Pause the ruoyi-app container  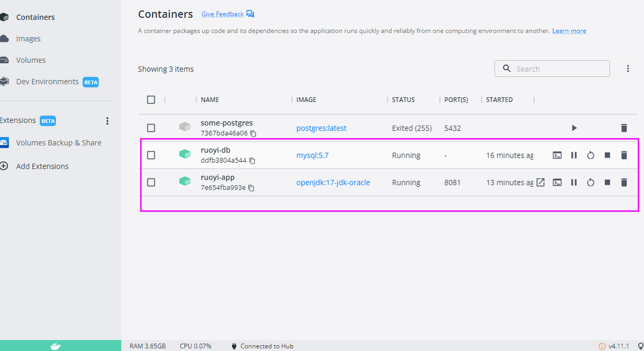[x=574, y=182]
